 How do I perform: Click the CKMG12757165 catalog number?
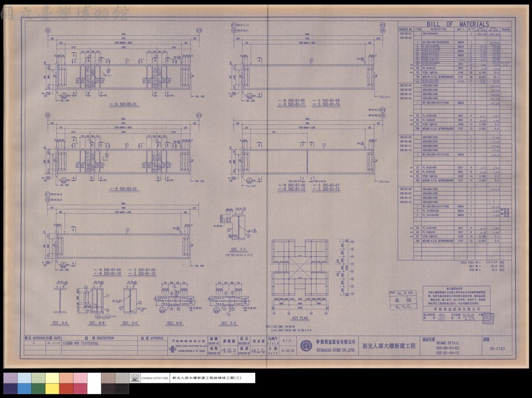[x=155, y=378]
